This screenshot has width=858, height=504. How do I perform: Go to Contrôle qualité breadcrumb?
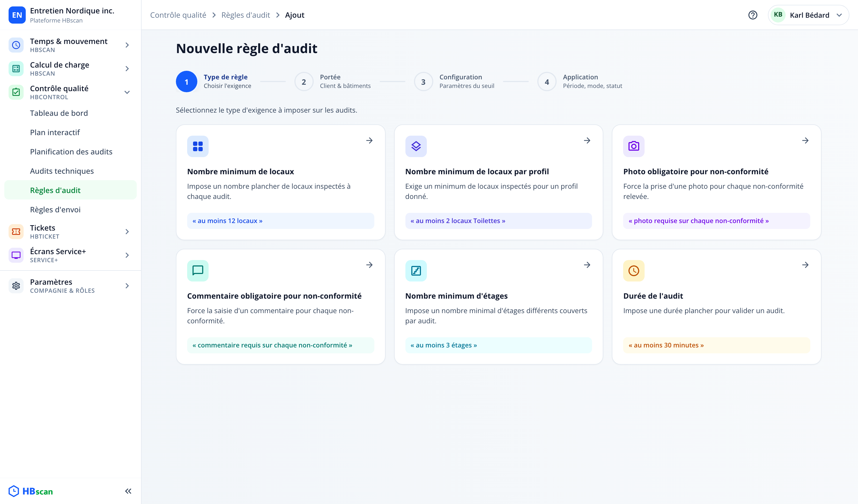[x=178, y=15]
